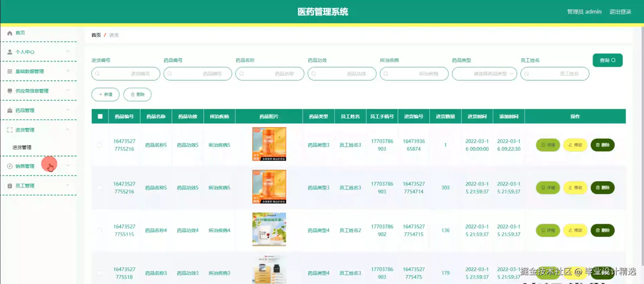
Task: Click search icon inside 进货编号 field
Action: point(98,74)
